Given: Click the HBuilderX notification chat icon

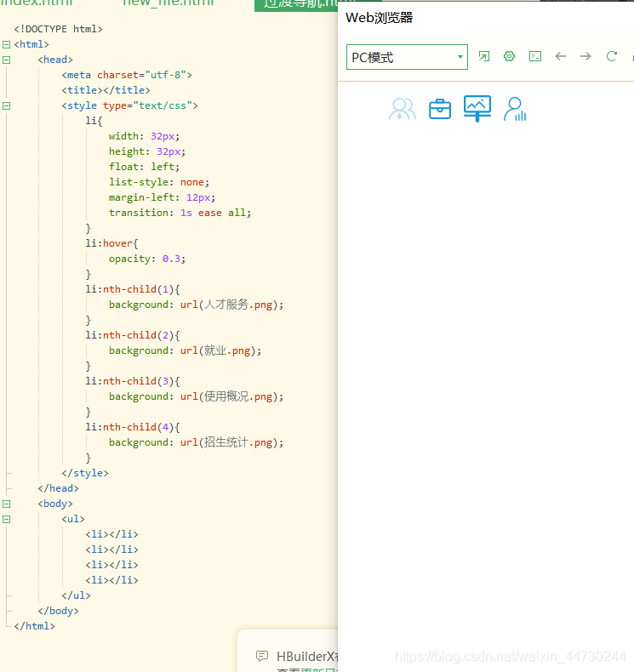Looking at the screenshot, I should 262,656.
